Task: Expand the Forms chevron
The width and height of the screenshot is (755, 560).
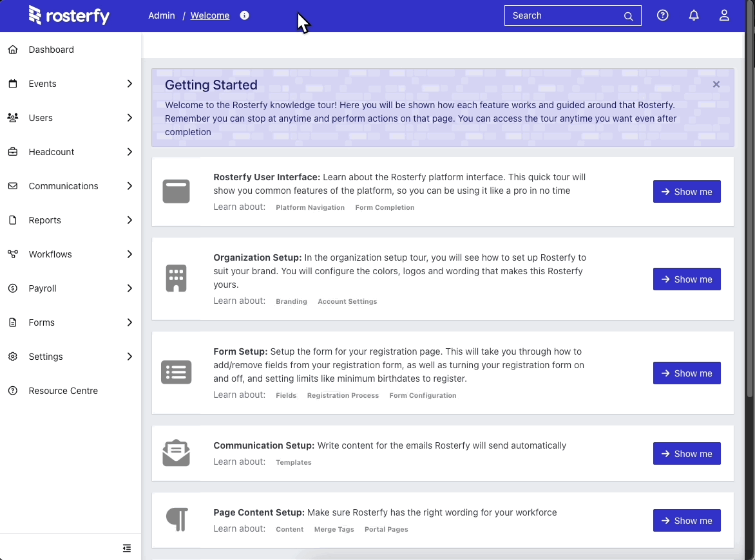Action: (129, 322)
